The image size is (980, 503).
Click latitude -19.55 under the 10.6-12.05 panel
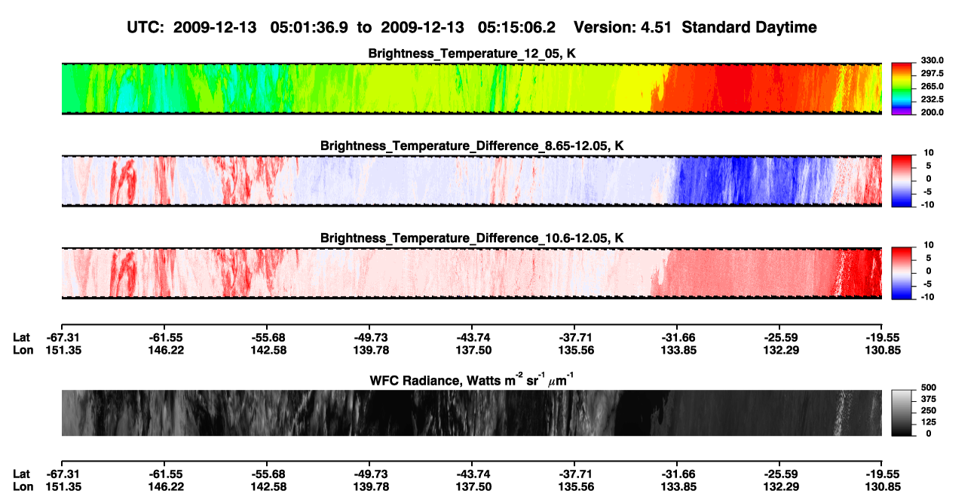882,338
